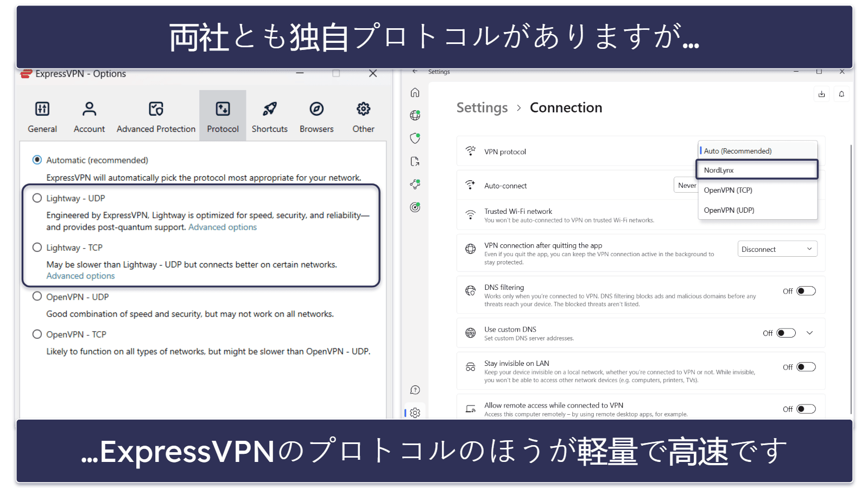Click the back arrow in NordVPN title bar

(x=415, y=72)
